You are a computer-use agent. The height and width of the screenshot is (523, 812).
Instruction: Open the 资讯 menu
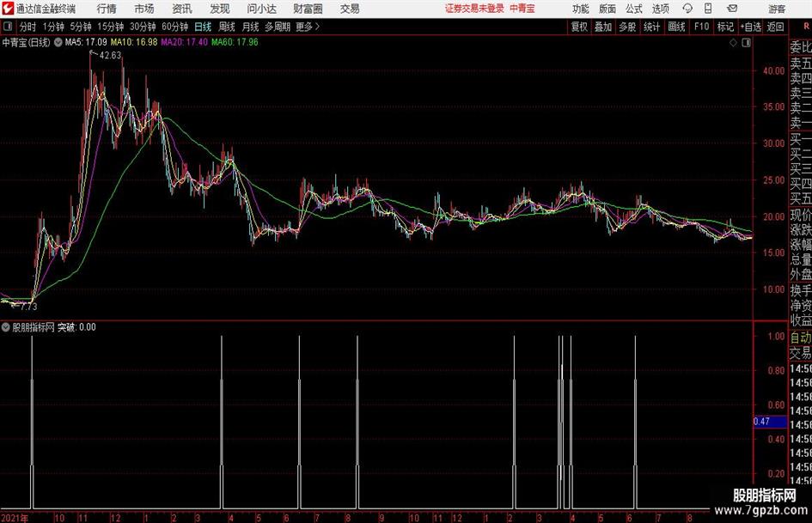click(182, 9)
